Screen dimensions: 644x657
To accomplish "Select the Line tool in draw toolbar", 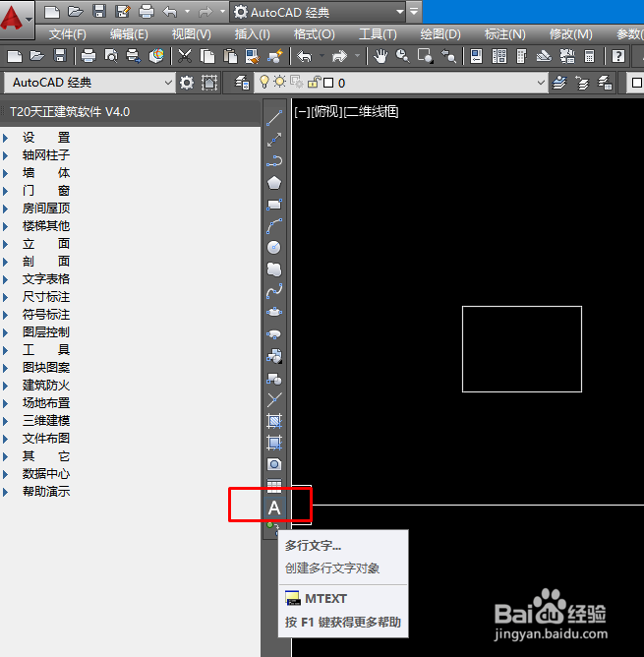I will pos(274,118).
